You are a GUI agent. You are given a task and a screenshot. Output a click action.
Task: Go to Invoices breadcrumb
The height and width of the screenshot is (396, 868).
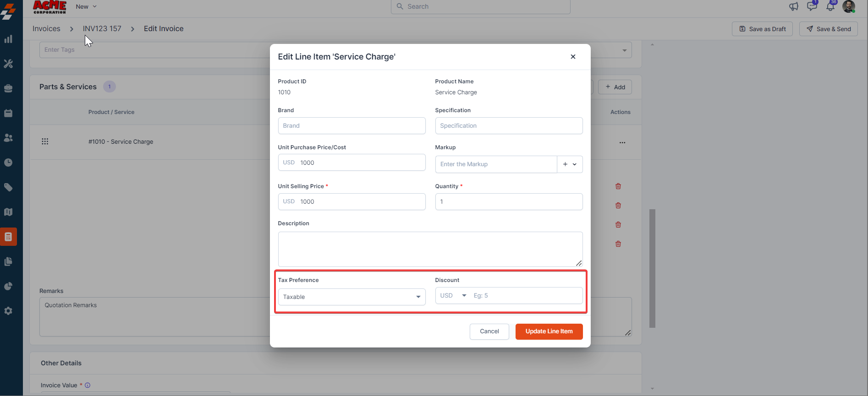tap(46, 28)
